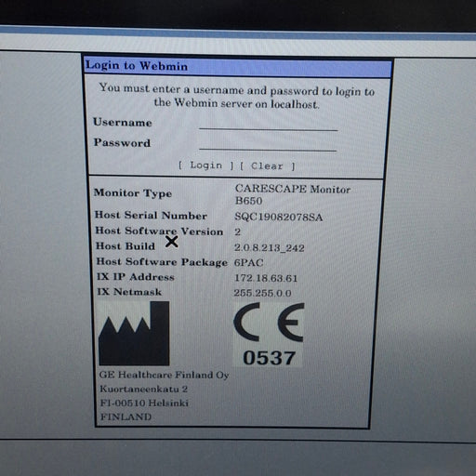Click the GE Healthcare Finland Oy text

pos(164,375)
